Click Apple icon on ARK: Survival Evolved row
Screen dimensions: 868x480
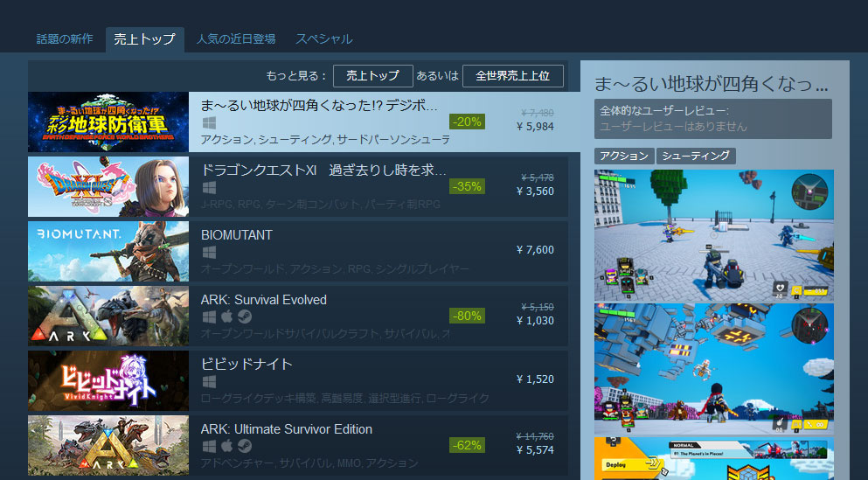(x=226, y=317)
